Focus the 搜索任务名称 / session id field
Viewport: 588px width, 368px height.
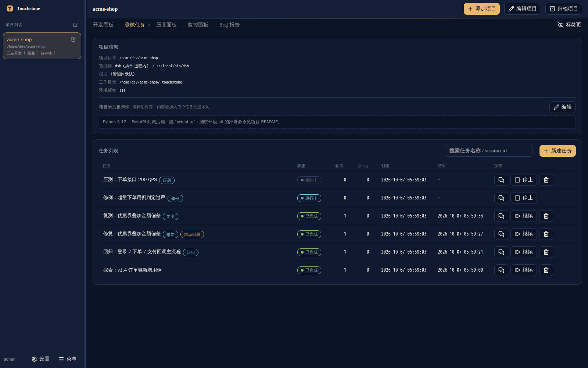point(488,151)
